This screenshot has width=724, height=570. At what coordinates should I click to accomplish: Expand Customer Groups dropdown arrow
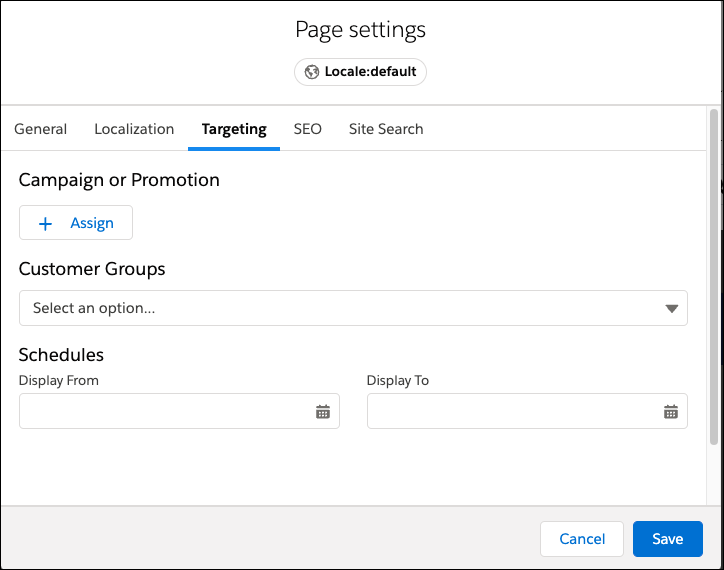point(671,308)
